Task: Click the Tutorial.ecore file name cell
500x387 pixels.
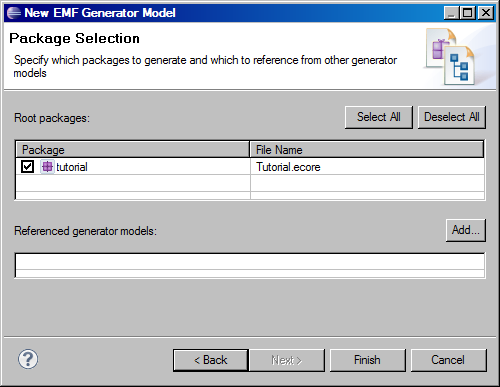Action: pos(367,166)
